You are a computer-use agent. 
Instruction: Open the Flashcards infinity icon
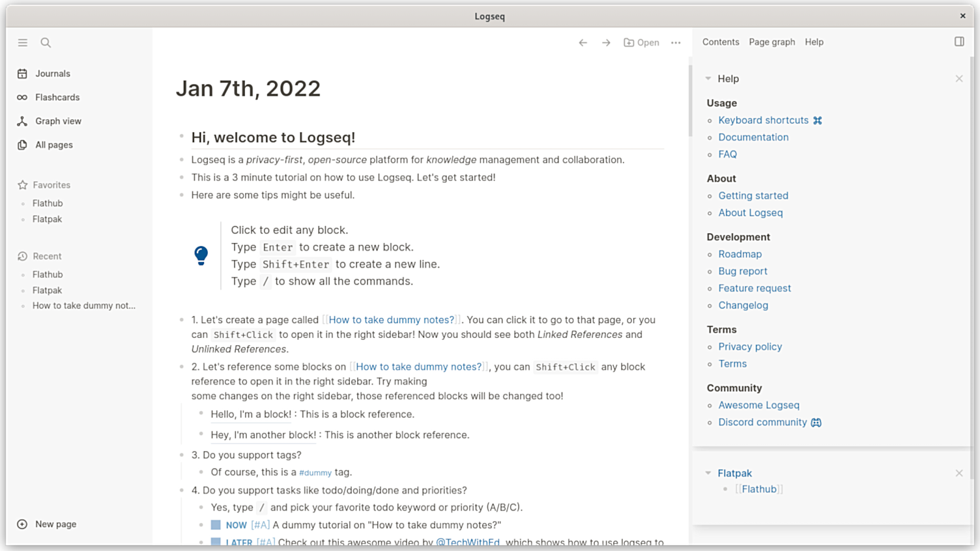(x=22, y=97)
